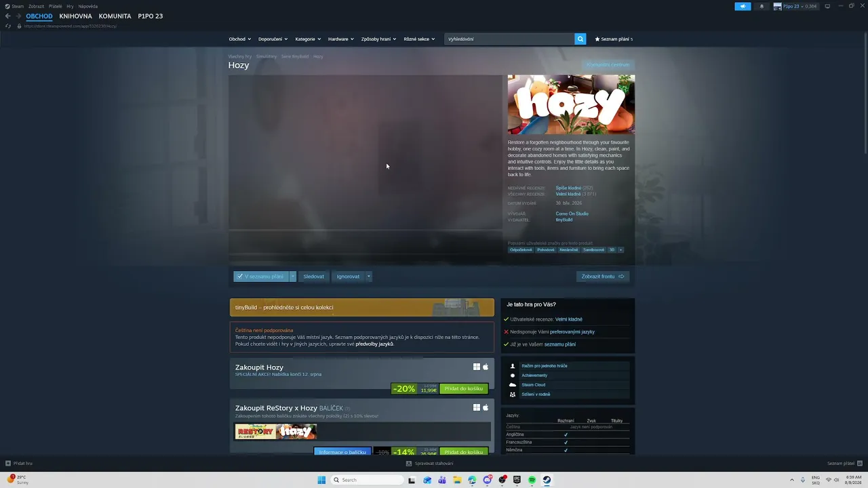Expand the Obchod store dropdown

240,39
